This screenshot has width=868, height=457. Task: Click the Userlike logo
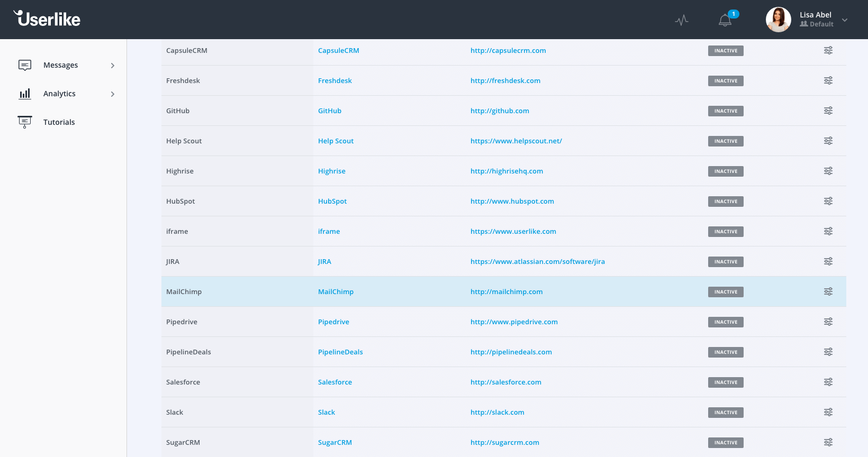pos(47,19)
